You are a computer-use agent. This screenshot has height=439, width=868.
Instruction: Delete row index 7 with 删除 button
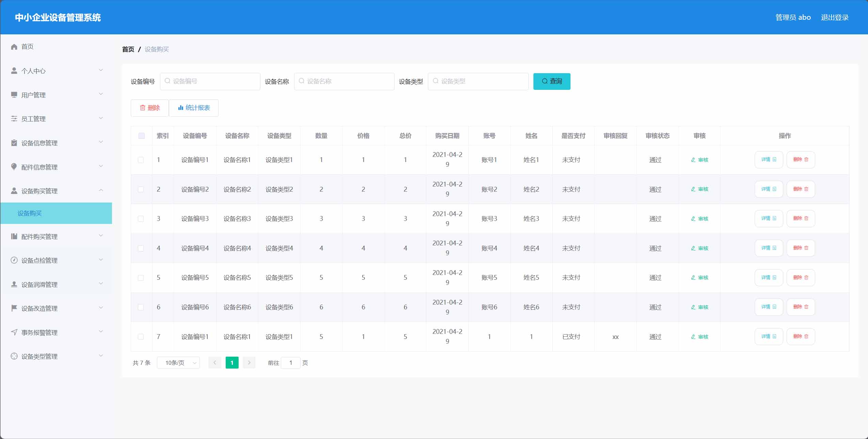pyautogui.click(x=801, y=337)
